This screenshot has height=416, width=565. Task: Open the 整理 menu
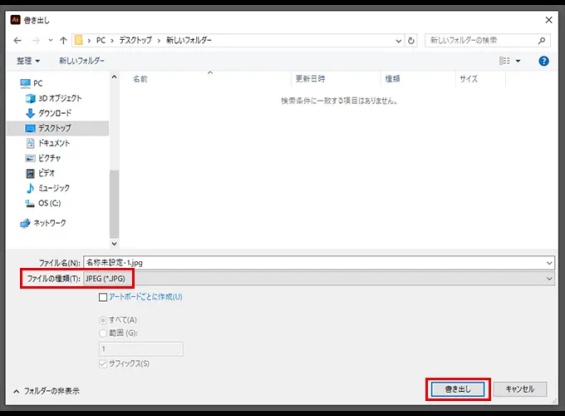click(x=28, y=61)
